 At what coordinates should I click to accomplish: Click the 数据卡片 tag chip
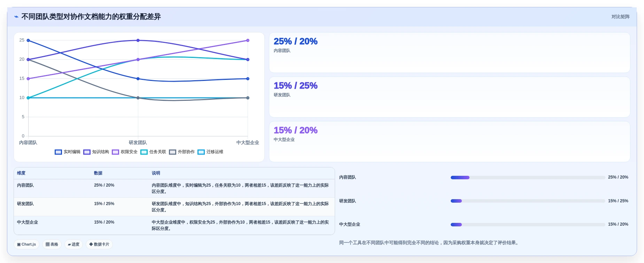tap(99, 245)
